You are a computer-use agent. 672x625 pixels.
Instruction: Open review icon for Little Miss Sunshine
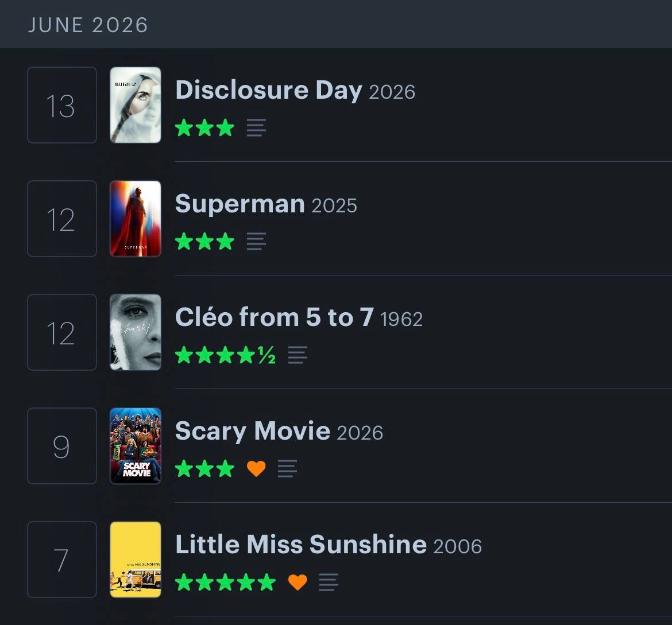[x=329, y=582]
